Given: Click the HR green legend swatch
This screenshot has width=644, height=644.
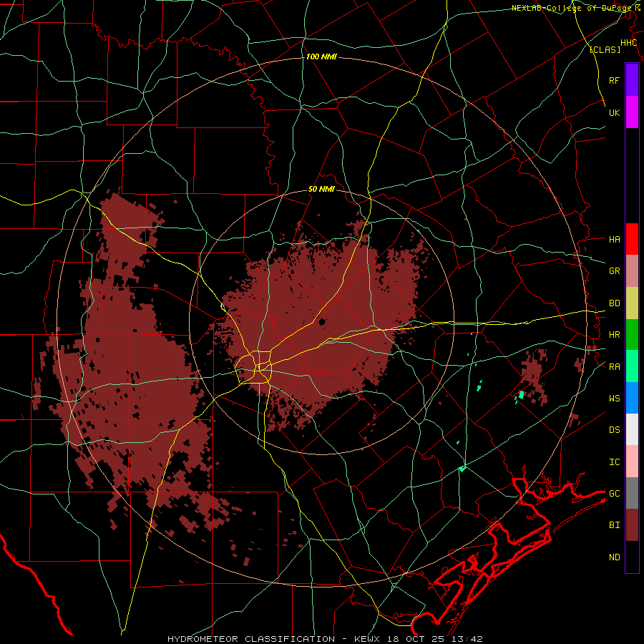Looking at the screenshot, I should pyautogui.click(x=632, y=335).
